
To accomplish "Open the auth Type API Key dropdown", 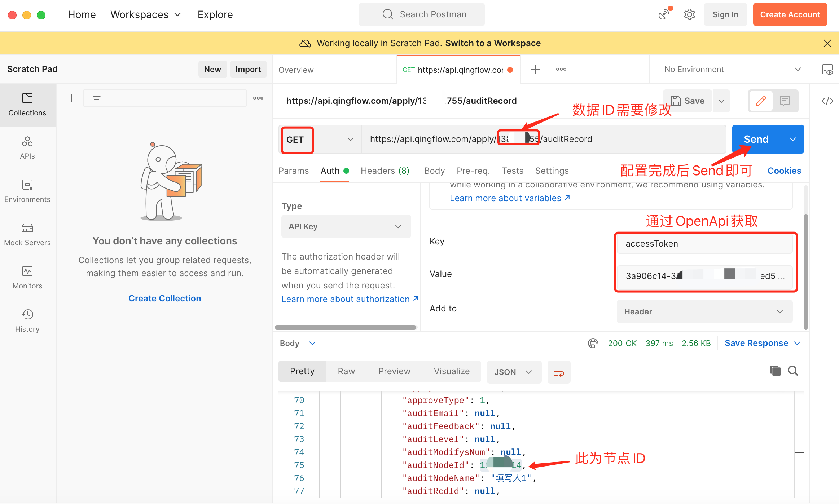I will 346,226.
